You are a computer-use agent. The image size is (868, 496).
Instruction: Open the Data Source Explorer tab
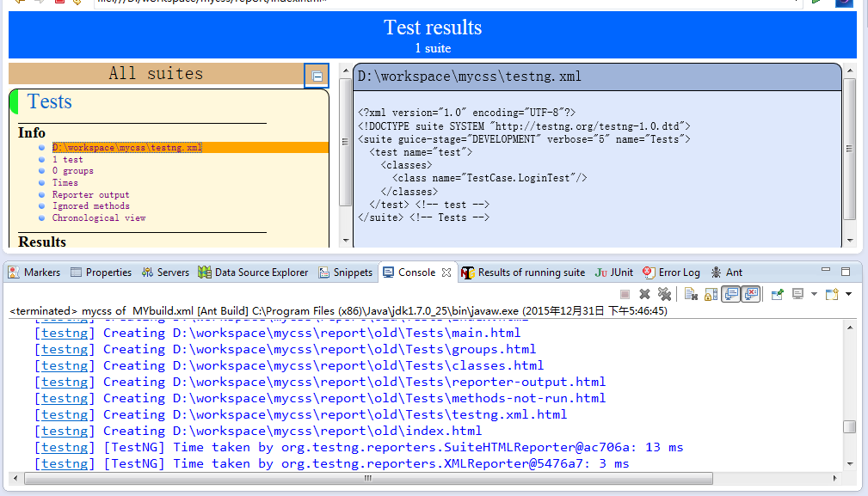261,272
